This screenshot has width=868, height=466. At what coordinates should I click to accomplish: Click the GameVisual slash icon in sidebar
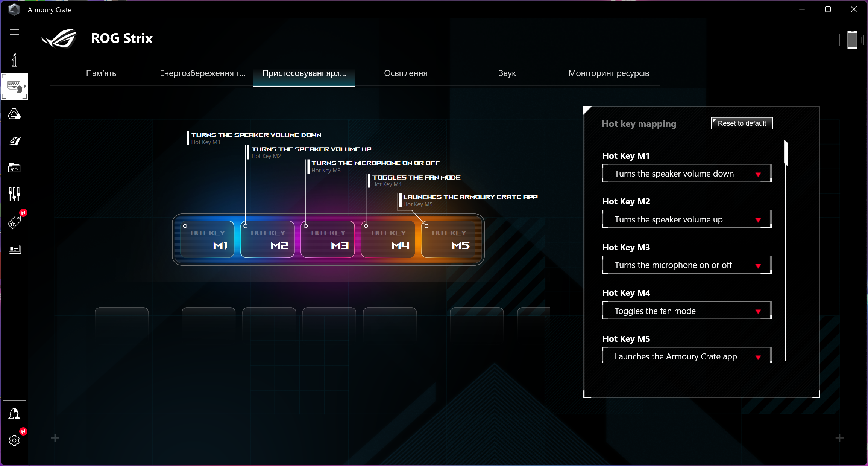click(x=14, y=141)
